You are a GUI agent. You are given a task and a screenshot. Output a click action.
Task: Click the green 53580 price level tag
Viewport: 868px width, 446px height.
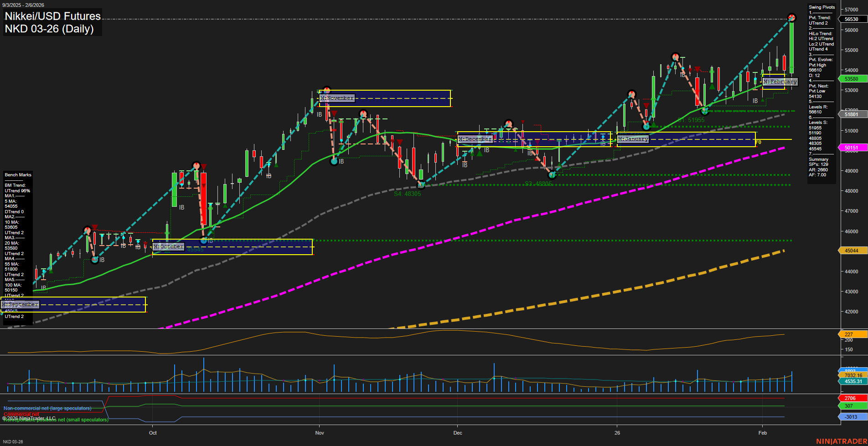point(851,79)
